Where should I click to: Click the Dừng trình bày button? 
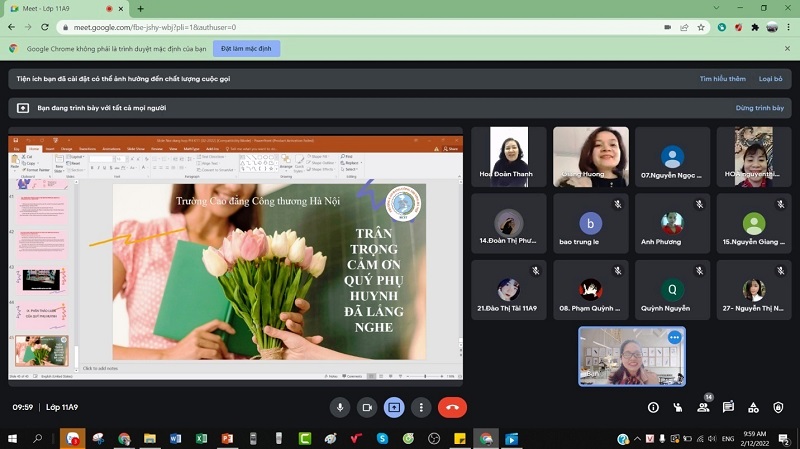(759, 107)
